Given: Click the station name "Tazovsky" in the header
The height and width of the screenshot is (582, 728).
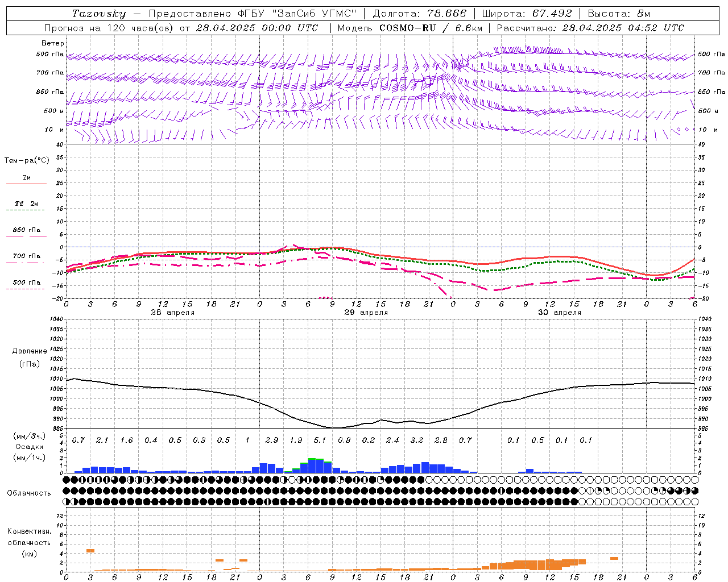Looking at the screenshot, I should tap(99, 14).
